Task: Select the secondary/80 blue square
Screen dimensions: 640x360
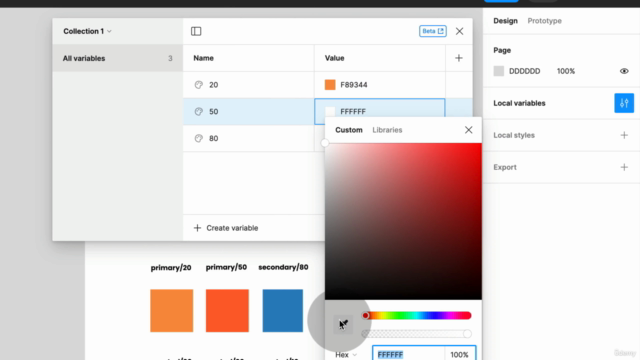Action: click(x=282, y=311)
